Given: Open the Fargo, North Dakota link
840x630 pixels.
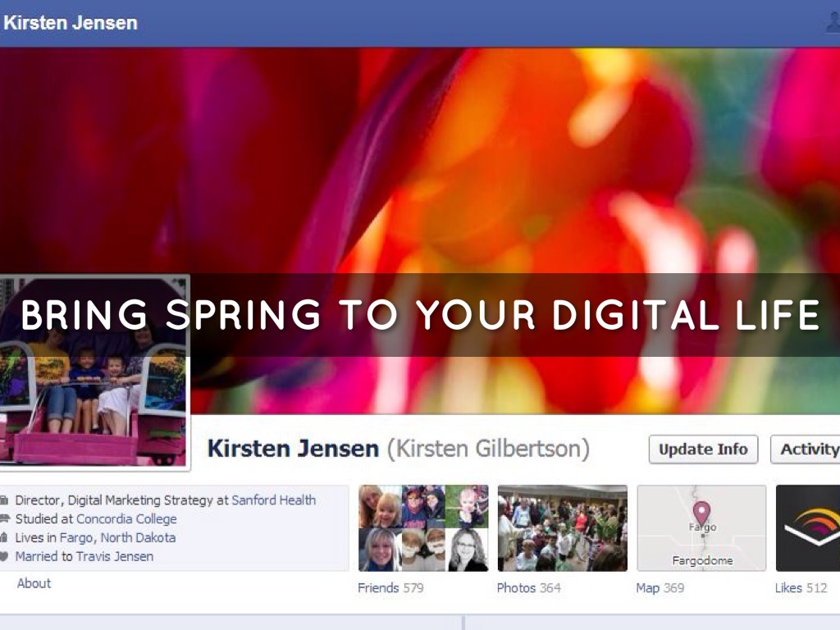Looking at the screenshot, I should [117, 537].
